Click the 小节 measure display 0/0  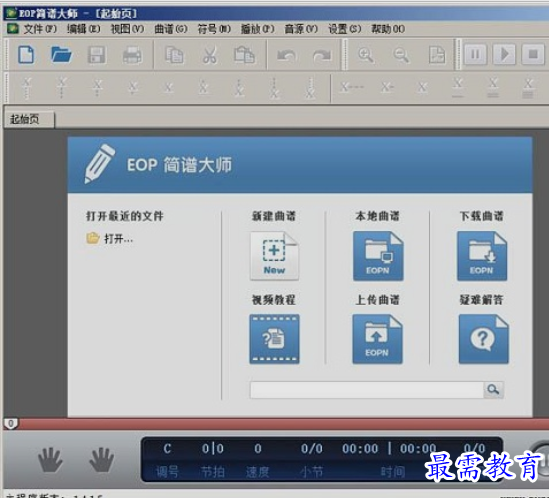(x=312, y=449)
